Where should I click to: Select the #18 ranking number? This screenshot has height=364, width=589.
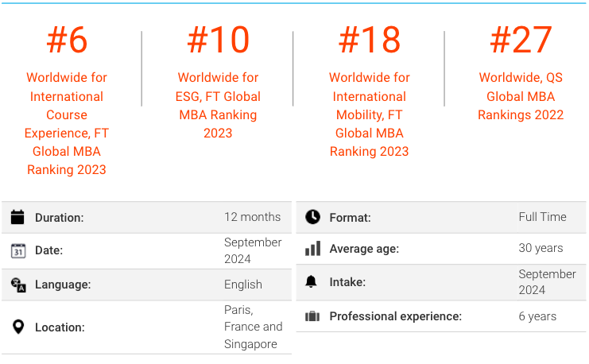(x=370, y=40)
